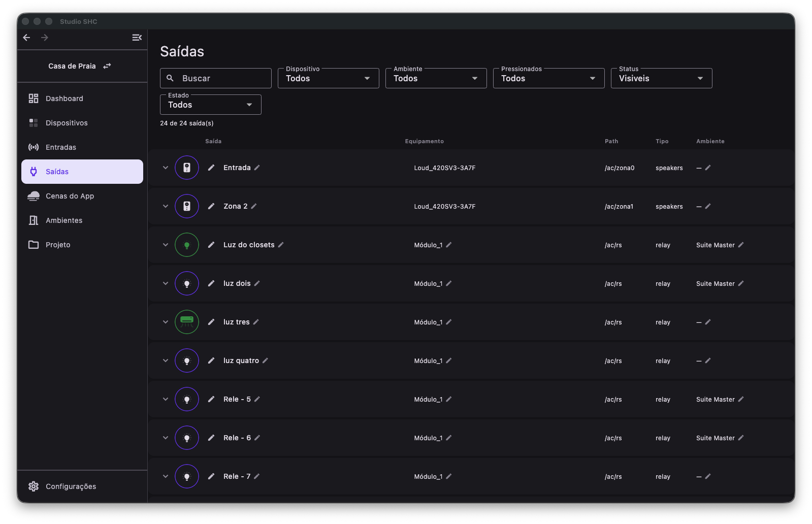The width and height of the screenshot is (812, 524).
Task: Open the Dispositivo filter dropdown
Action: point(329,78)
